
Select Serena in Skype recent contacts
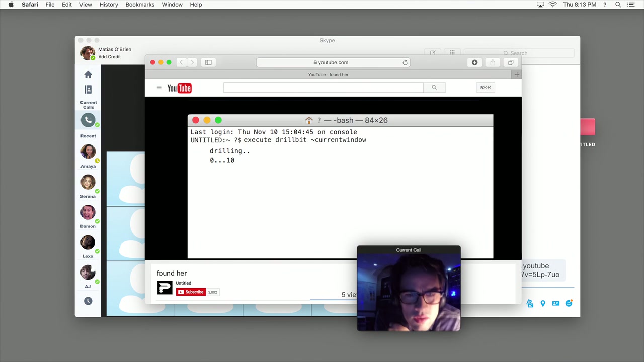[x=88, y=183]
